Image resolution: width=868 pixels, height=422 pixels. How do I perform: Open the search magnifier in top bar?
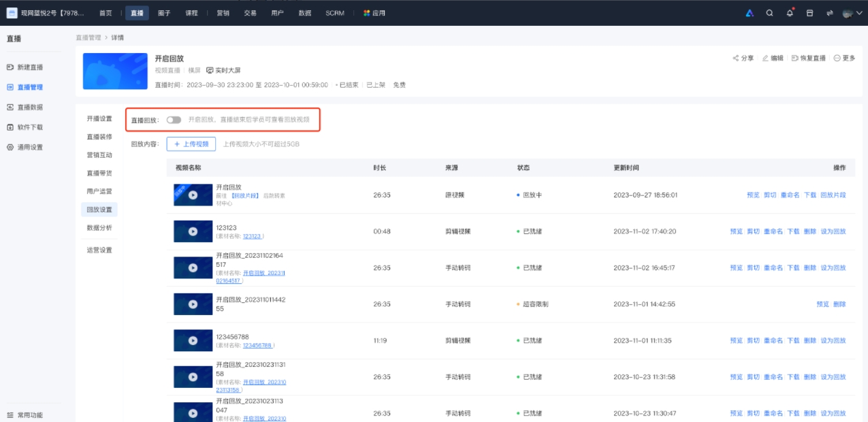coord(769,13)
